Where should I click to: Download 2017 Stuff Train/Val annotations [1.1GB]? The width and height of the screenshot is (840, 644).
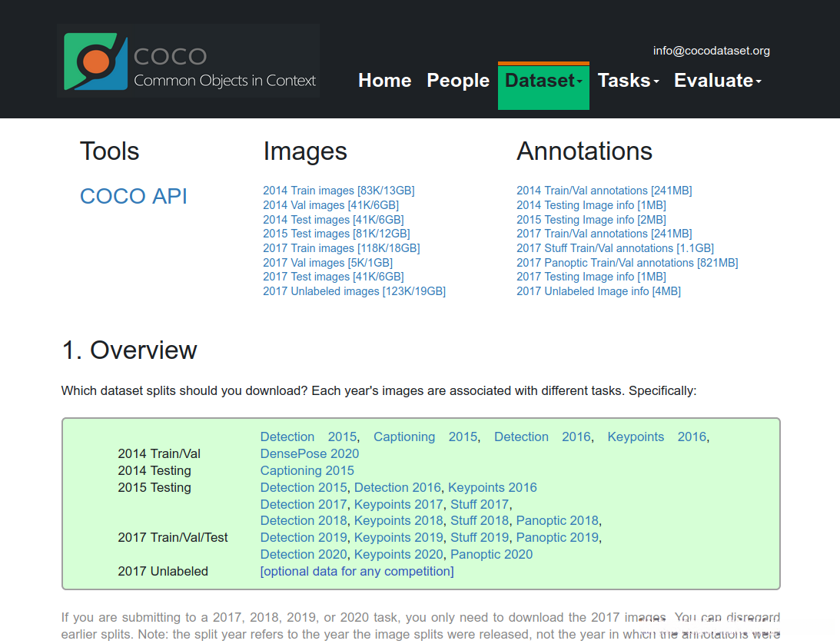click(615, 248)
